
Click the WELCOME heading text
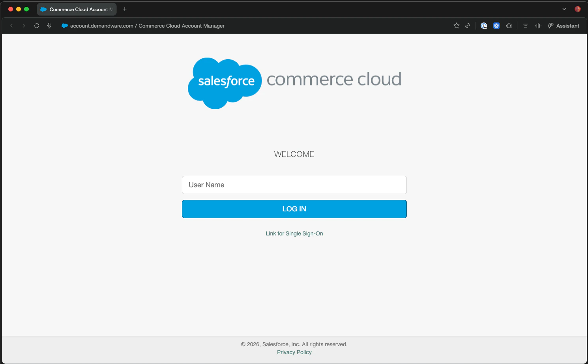pos(294,154)
